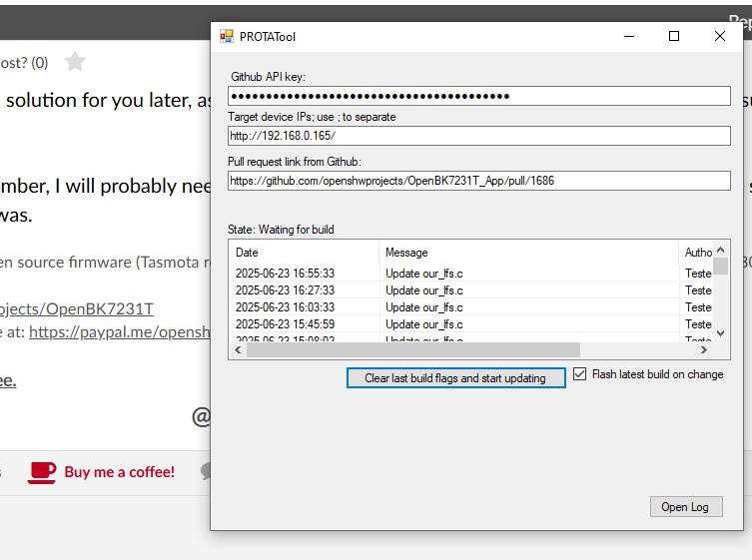752x560 pixels.
Task: Click the horizontal scrollbar left arrow
Action: [238, 350]
